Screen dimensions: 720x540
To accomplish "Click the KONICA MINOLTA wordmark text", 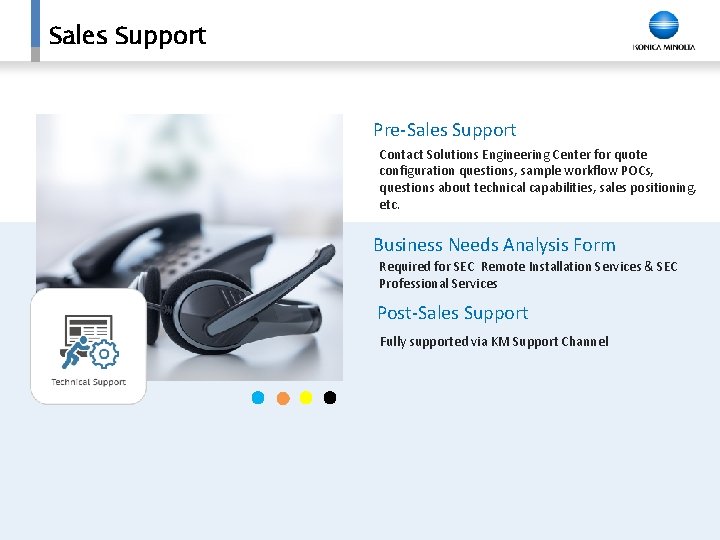I will 664,47.
